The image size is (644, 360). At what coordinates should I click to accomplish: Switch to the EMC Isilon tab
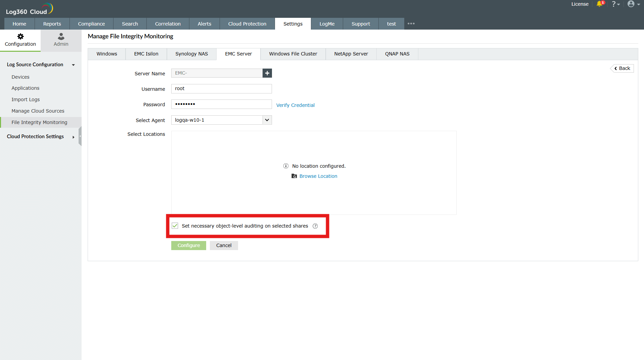pos(146,54)
